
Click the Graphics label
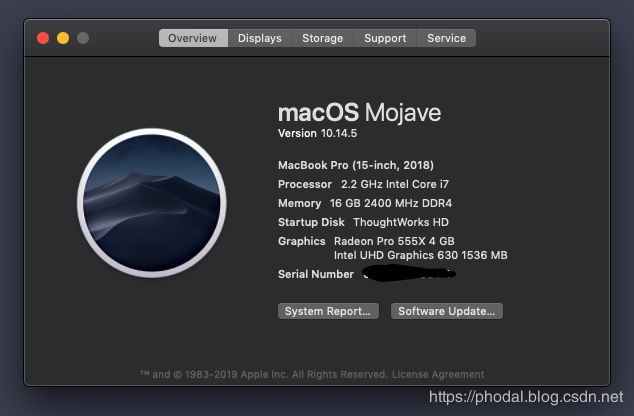[x=302, y=241]
